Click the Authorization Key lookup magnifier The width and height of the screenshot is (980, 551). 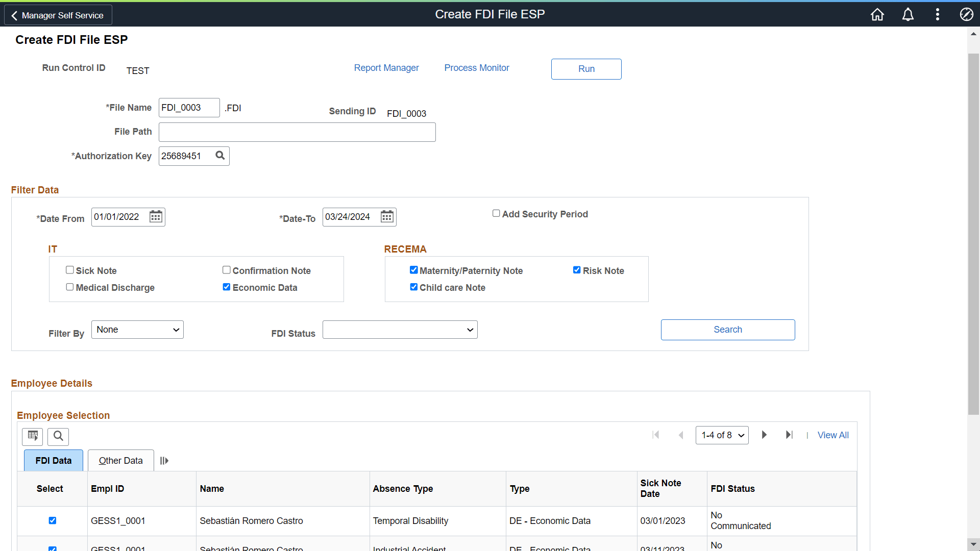[x=220, y=156]
